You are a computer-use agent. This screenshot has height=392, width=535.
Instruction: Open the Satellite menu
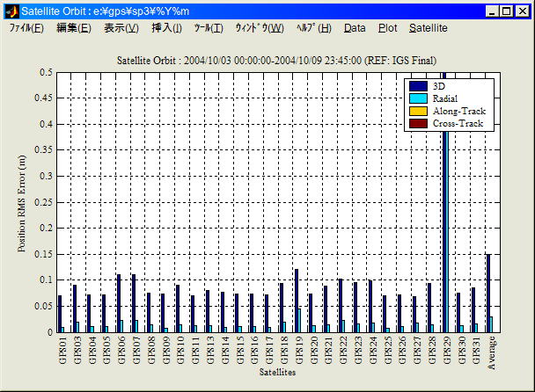point(429,28)
